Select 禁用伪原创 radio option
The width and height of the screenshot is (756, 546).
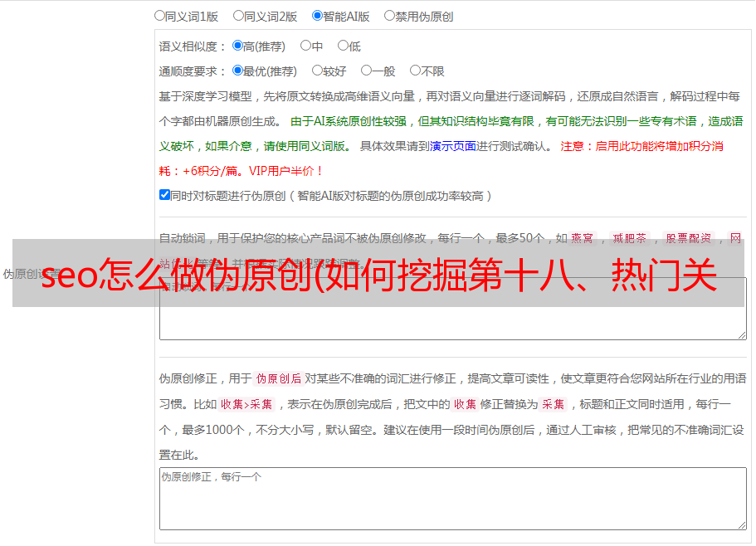(x=389, y=16)
